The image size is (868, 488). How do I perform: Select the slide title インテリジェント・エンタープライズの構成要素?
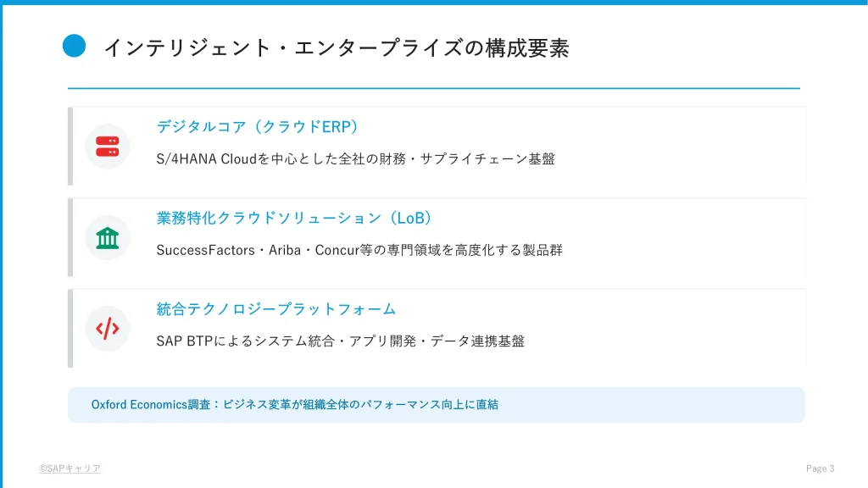[x=336, y=48]
